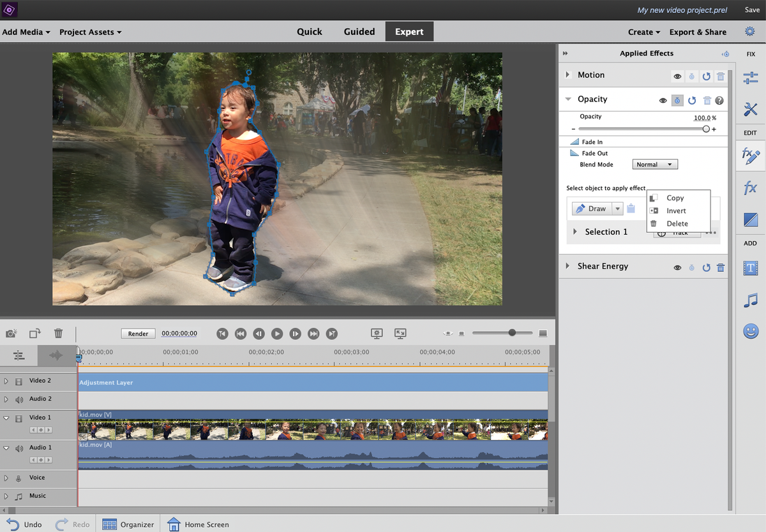This screenshot has width=766, height=532.
Task: Toggle visibility of the Motion effect
Action: (x=677, y=76)
